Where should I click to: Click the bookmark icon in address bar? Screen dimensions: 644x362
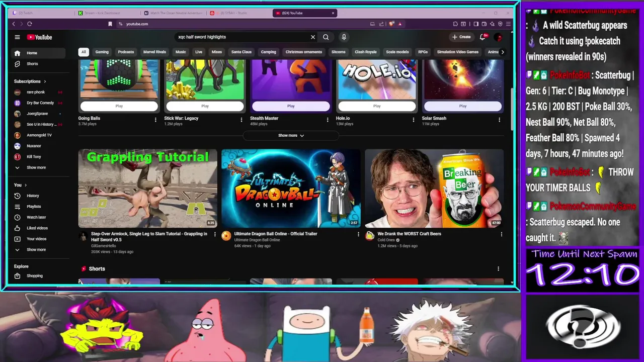pyautogui.click(x=110, y=24)
